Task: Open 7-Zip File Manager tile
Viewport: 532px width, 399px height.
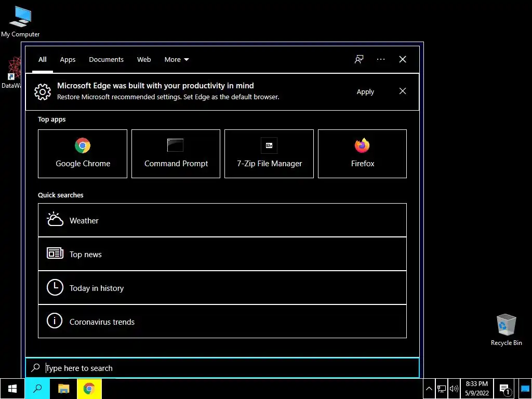Action: click(x=269, y=154)
